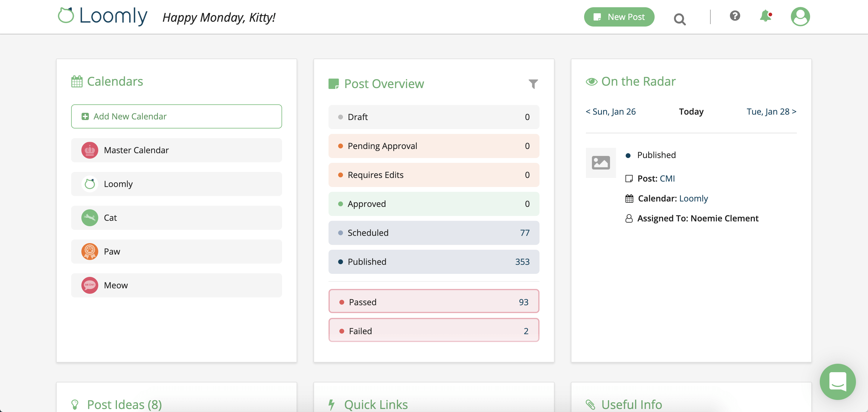Click the Scheduled count bar showing 77
Screen dimensions: 868x412
pyautogui.click(x=434, y=233)
